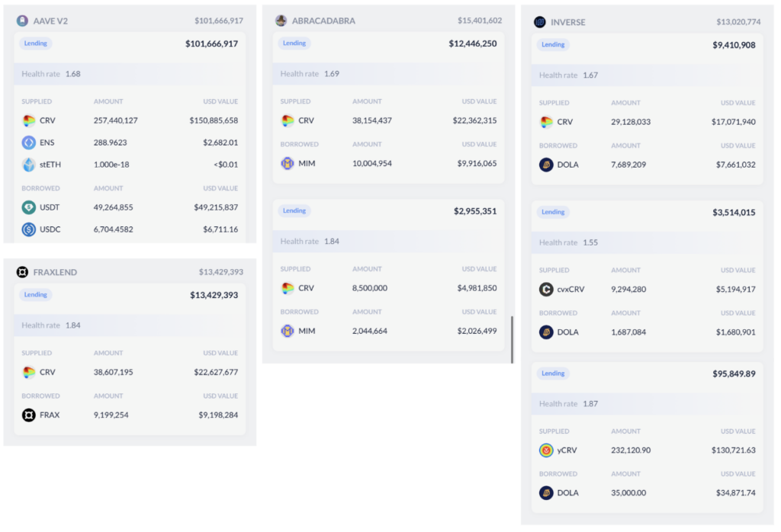Click DOLA icon beside 35,000.00 amount
Viewport: 781px width, 532px height.
[x=546, y=493]
